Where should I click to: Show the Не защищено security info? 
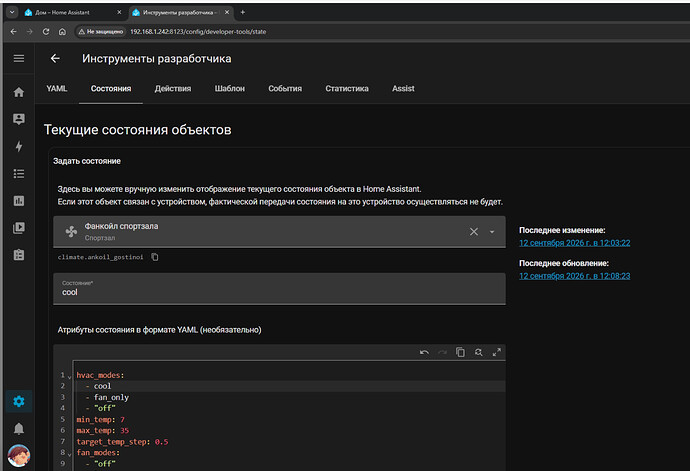click(x=101, y=32)
